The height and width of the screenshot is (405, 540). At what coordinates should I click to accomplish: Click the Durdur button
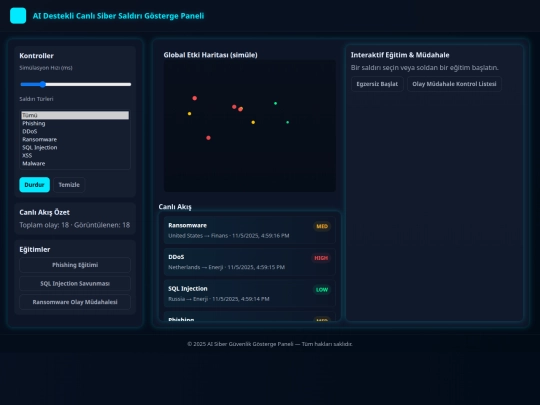point(34,185)
